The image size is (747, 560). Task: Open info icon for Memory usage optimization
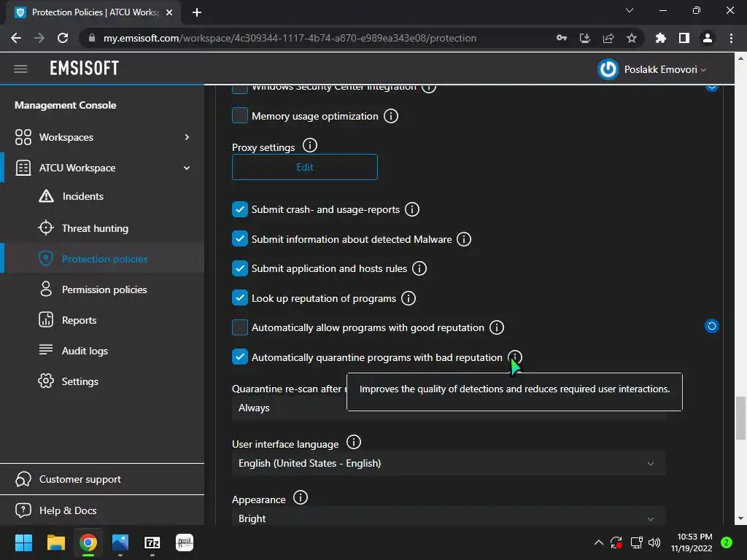391,116
